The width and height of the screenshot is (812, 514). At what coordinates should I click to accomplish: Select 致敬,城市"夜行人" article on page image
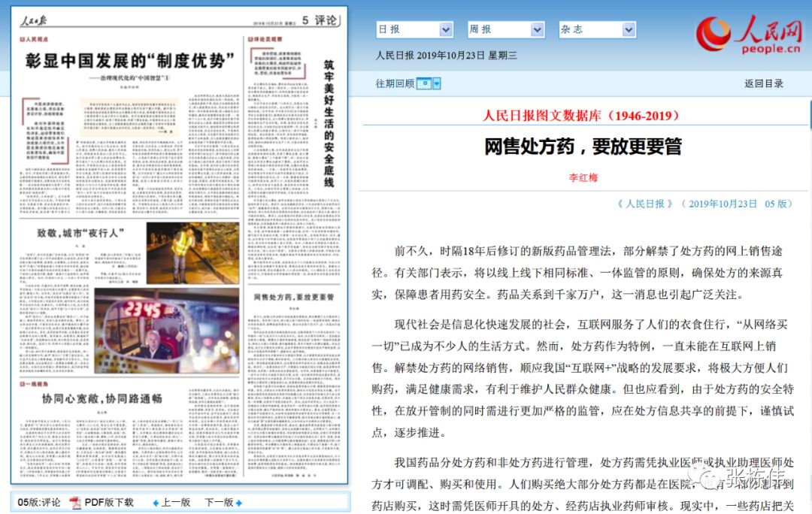coord(80,233)
